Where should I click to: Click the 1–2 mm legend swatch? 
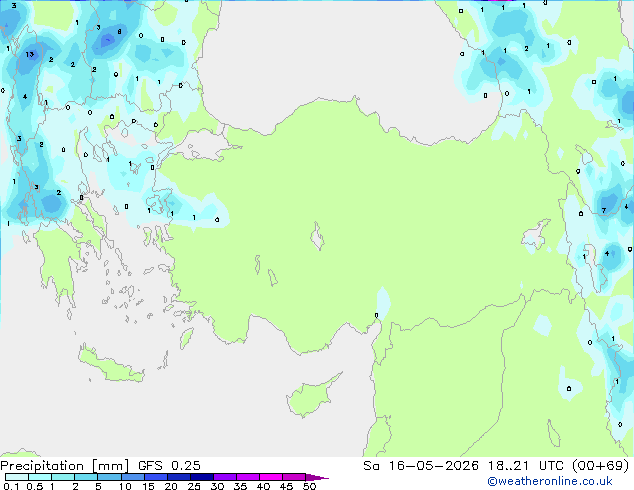pyautogui.click(x=63, y=477)
